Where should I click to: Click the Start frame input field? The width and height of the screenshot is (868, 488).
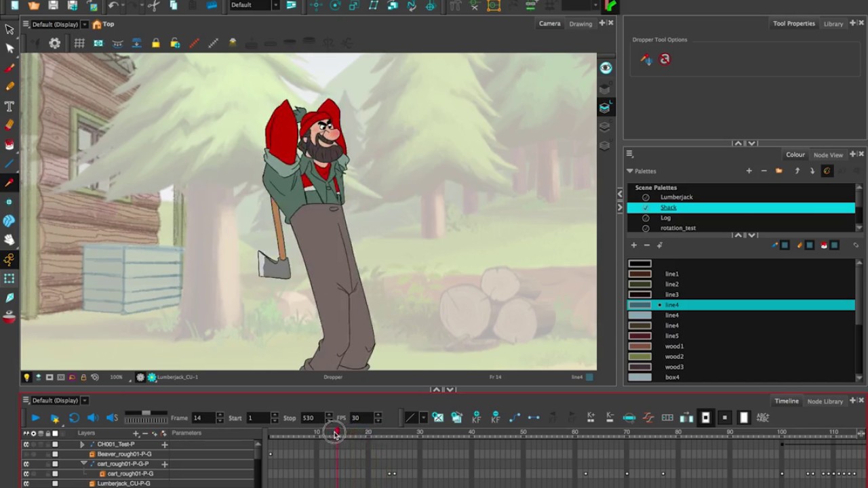[x=258, y=418]
